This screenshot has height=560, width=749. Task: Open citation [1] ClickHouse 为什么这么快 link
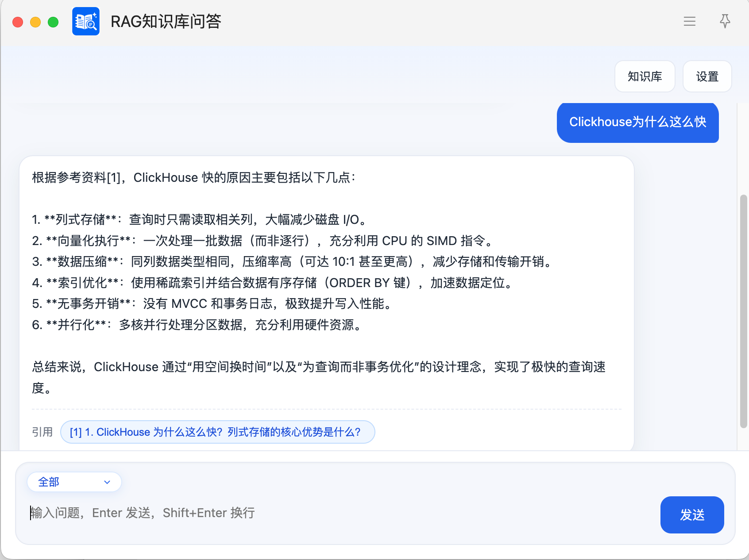pos(217,432)
